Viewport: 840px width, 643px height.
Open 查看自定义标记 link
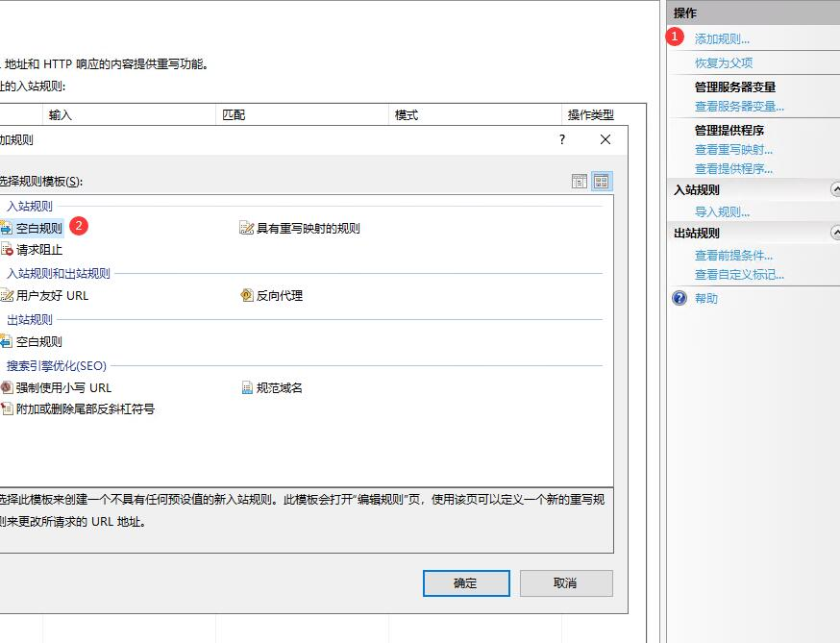click(739, 275)
